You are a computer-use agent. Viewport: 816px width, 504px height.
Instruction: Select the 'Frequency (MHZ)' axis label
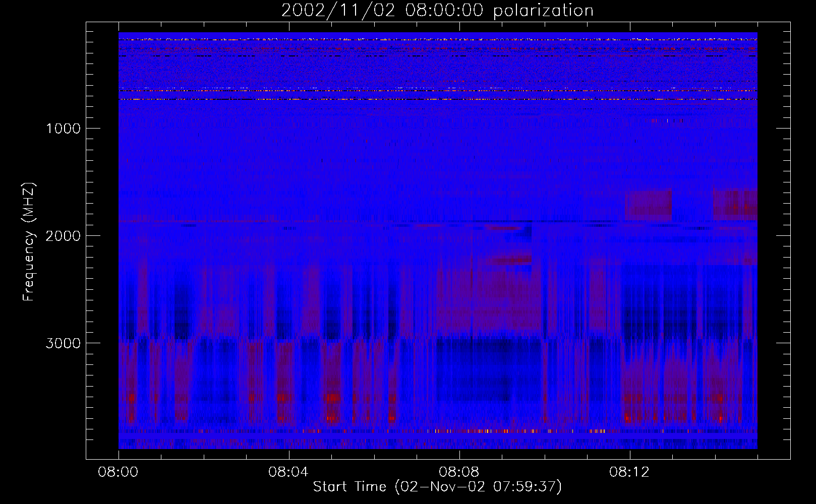tap(29, 242)
